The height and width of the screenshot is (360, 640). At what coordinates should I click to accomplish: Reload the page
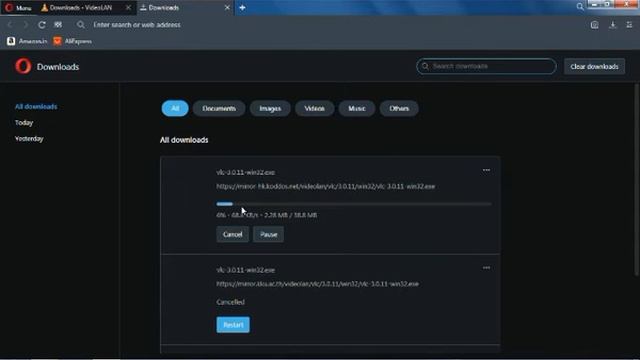[42, 25]
